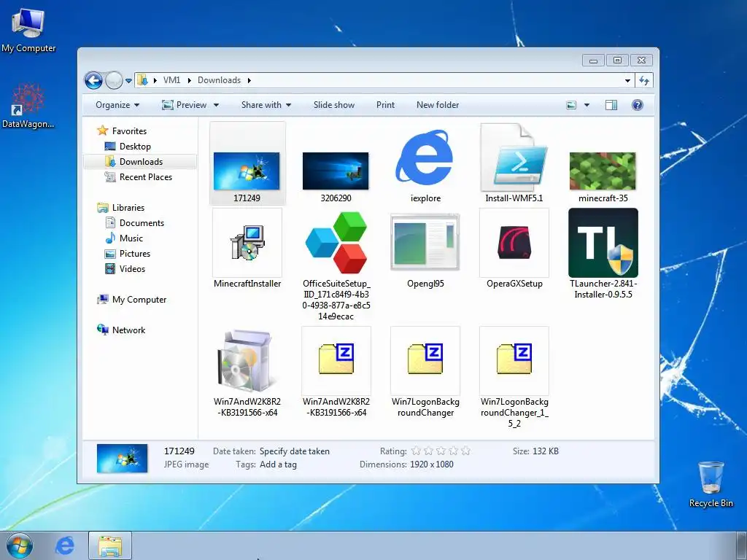This screenshot has width=747, height=560.
Task: Open the Documents library
Action: click(x=134, y=223)
